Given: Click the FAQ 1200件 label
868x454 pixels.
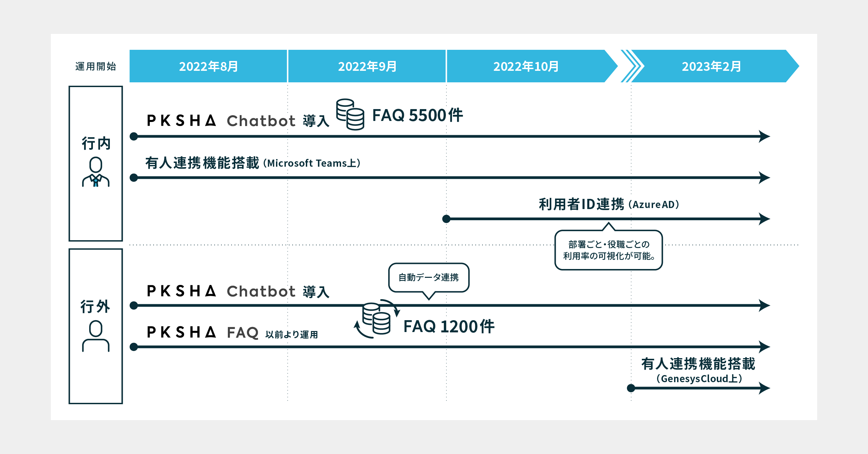Looking at the screenshot, I should [x=449, y=327].
